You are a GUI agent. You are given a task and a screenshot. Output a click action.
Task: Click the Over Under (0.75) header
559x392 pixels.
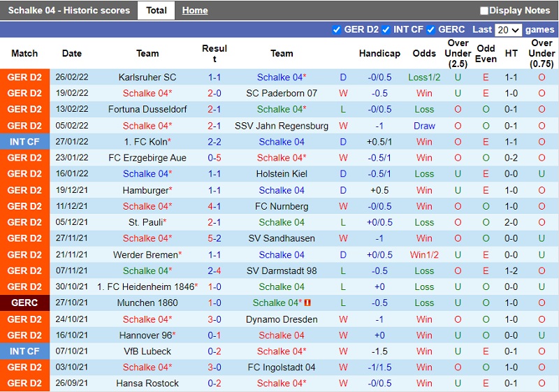point(542,53)
